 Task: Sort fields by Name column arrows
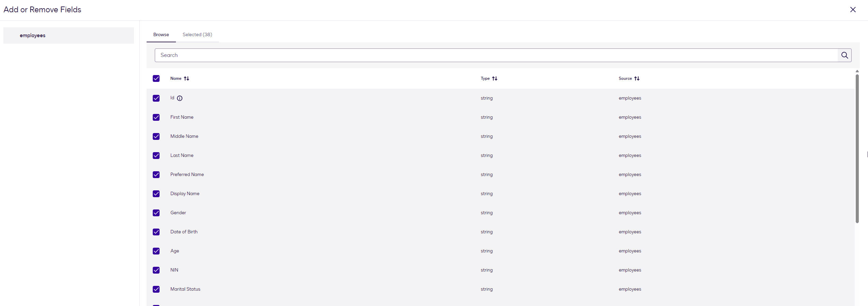tap(186, 78)
